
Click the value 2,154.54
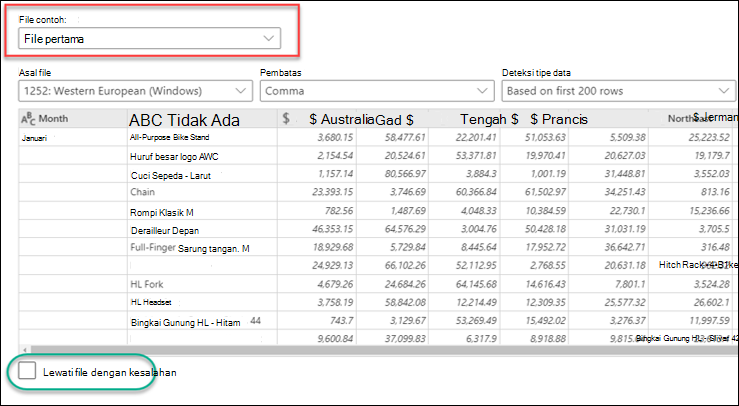pos(335,155)
